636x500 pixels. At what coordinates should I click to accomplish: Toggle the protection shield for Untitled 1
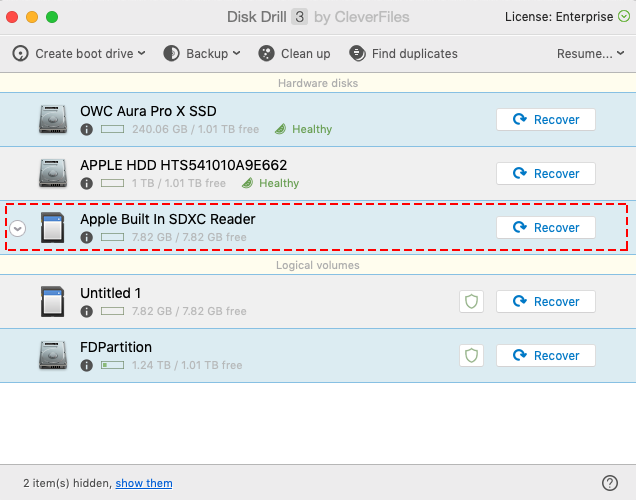click(x=472, y=301)
